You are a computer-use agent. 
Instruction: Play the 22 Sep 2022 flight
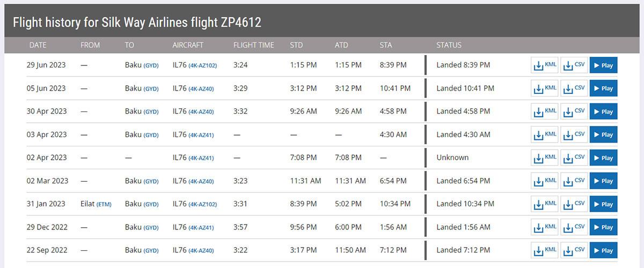[x=603, y=250]
